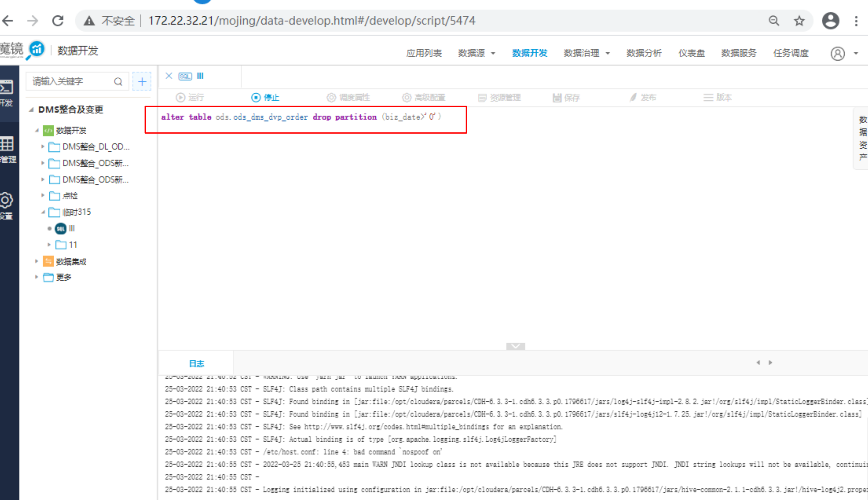Open the 数据治理 dropdown menu
The width and height of the screenshot is (868, 500).
(586, 53)
